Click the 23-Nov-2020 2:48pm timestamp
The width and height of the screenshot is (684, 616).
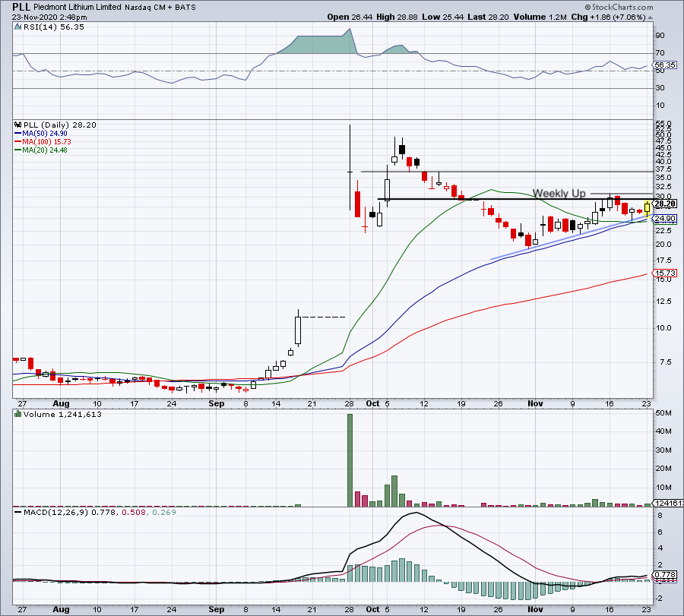tap(49, 17)
